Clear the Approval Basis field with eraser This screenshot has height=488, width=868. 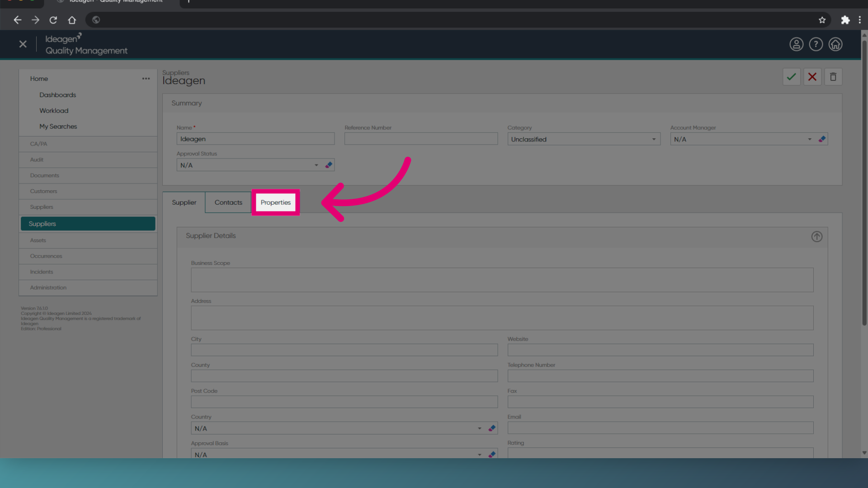click(492, 454)
